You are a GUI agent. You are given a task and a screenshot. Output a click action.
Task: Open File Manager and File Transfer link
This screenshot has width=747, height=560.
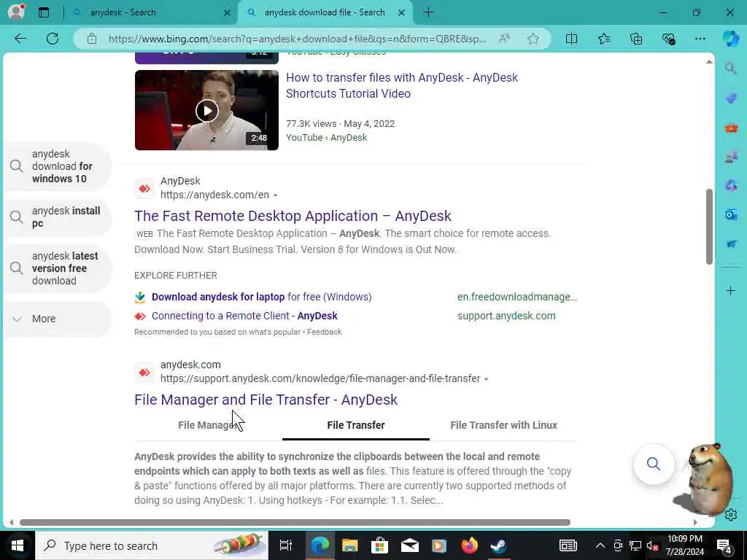coord(266,400)
